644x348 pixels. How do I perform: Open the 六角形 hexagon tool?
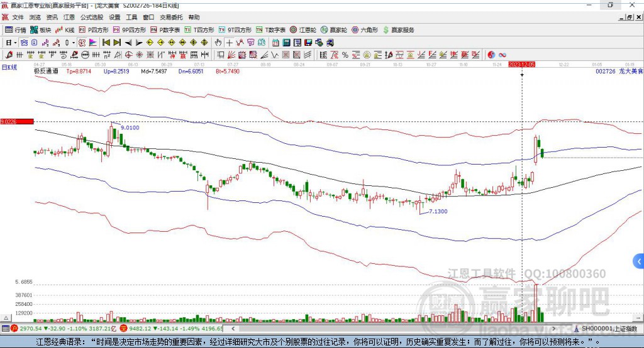coord(365,30)
